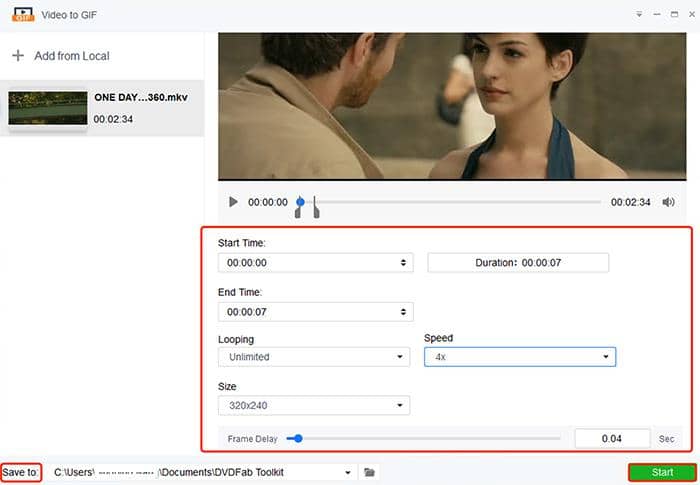Minimize the Video to GIF window
The width and height of the screenshot is (700, 485).
click(x=657, y=14)
